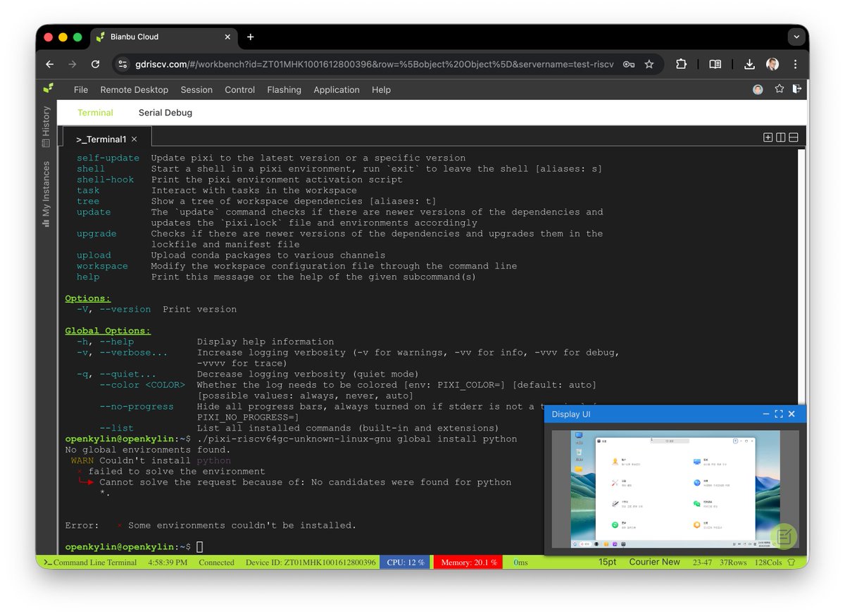Screen dimensions: 845x616
Task: Click the Chrome back navigation arrow
Action: [x=49, y=64]
